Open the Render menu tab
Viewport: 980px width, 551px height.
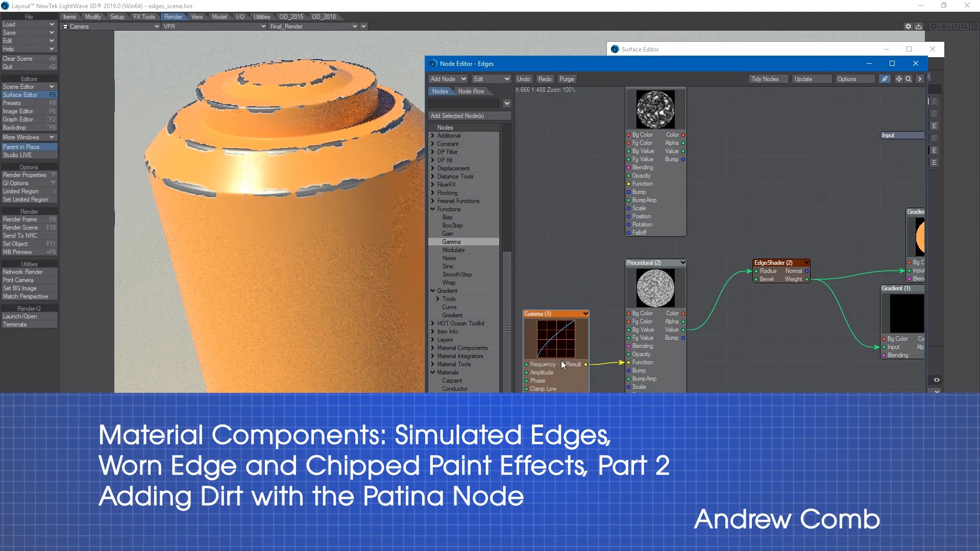pos(173,17)
